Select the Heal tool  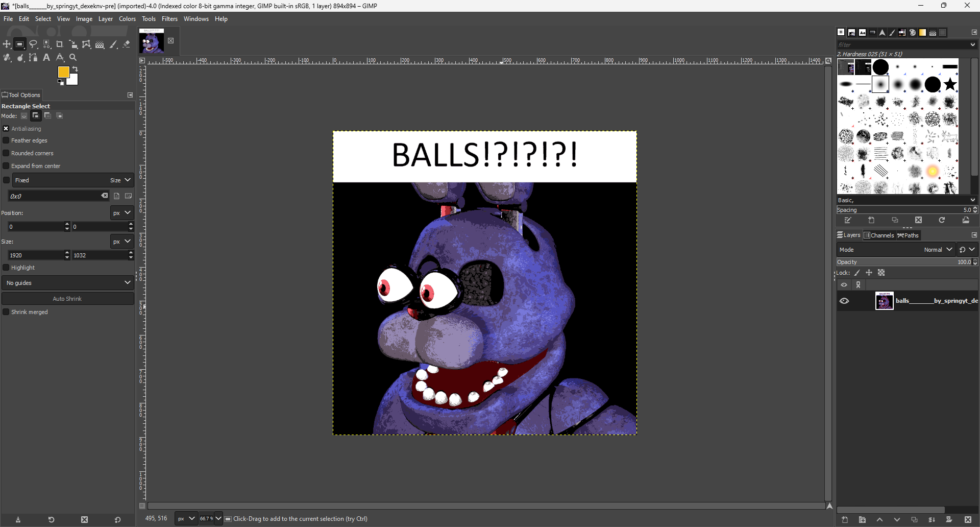tap(7, 58)
